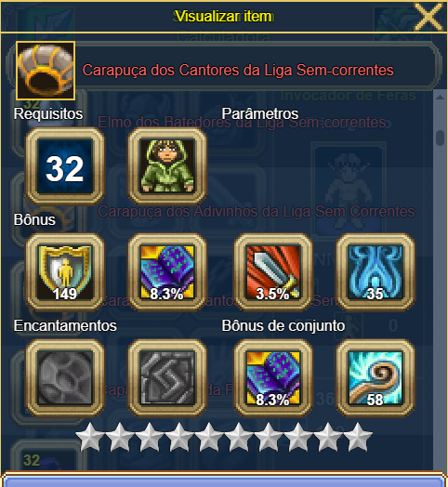Click the scrollbar up arrow
This screenshot has width=448, height=487.
[x=440, y=98]
